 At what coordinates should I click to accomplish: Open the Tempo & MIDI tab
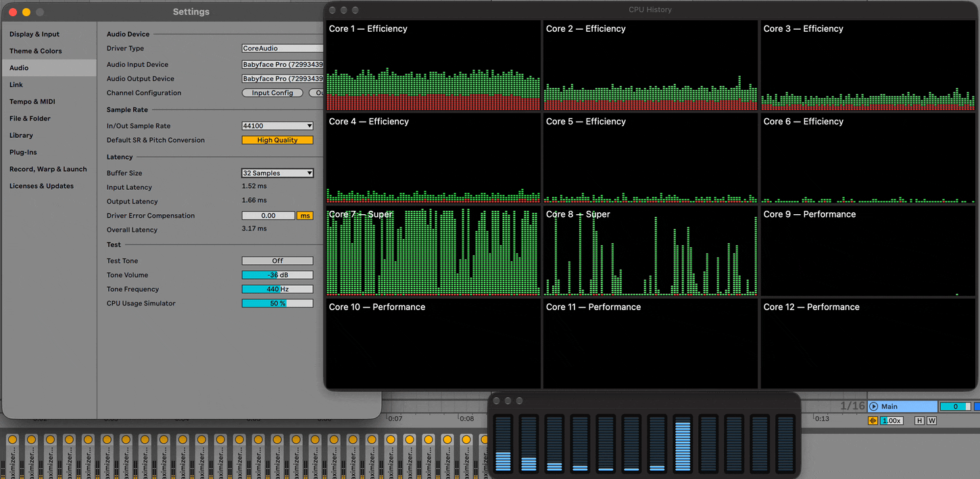click(49, 101)
